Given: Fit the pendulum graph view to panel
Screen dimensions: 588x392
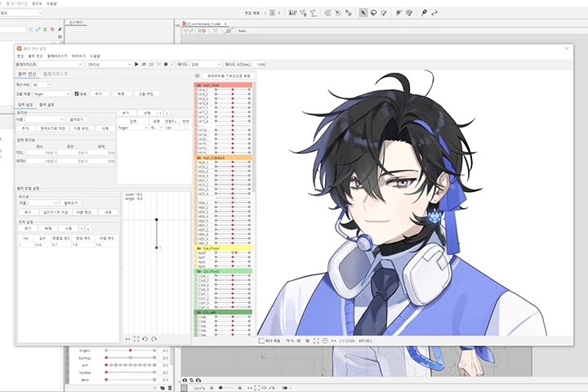Looking at the screenshot, I should point(136,339).
